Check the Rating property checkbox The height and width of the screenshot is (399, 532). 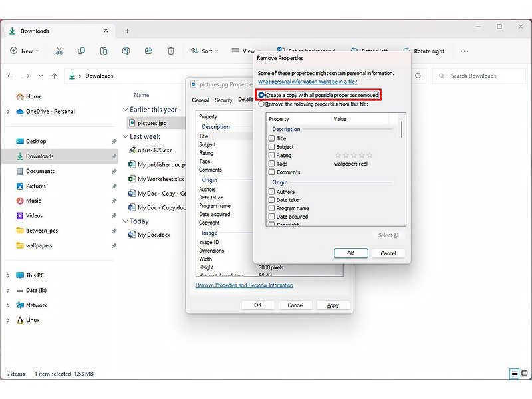click(271, 156)
